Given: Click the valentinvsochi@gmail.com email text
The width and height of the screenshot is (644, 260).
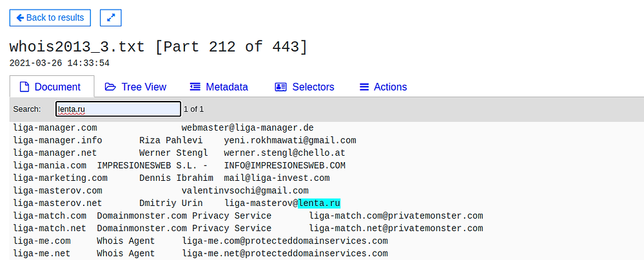Looking at the screenshot, I should 245,190.
